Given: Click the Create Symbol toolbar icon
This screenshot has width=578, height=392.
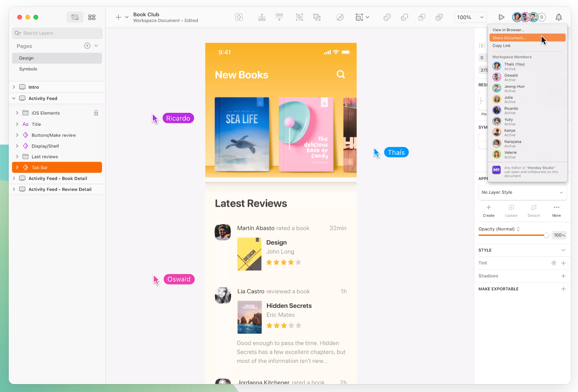Looking at the screenshot, I should (x=239, y=17).
